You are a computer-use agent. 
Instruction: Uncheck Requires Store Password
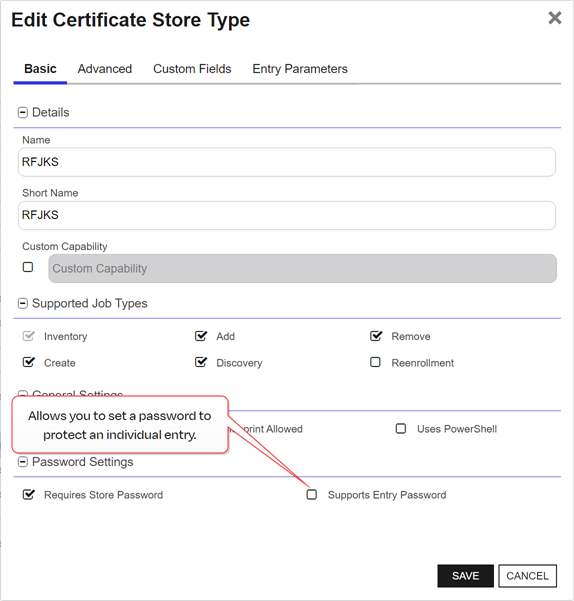click(x=29, y=494)
